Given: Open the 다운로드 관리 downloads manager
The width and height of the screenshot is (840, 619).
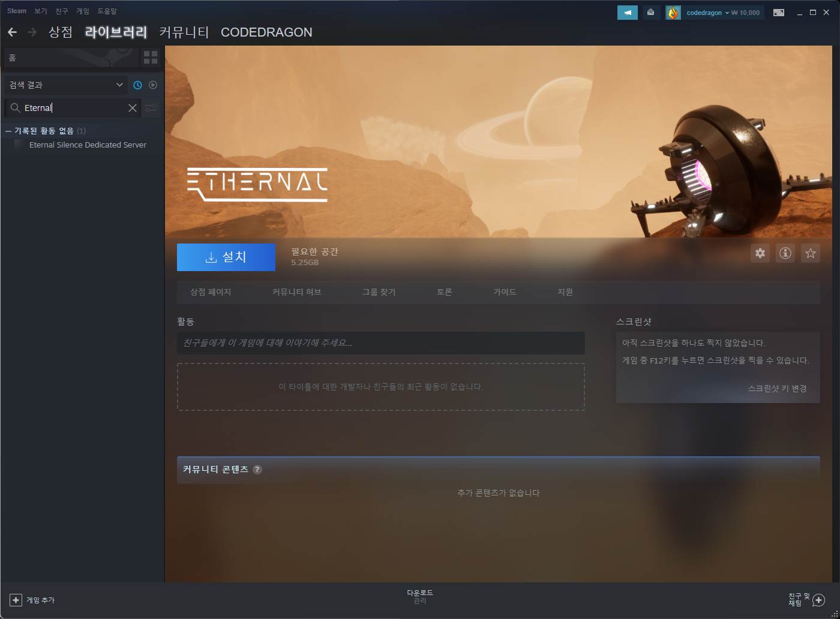Looking at the screenshot, I should [420, 597].
